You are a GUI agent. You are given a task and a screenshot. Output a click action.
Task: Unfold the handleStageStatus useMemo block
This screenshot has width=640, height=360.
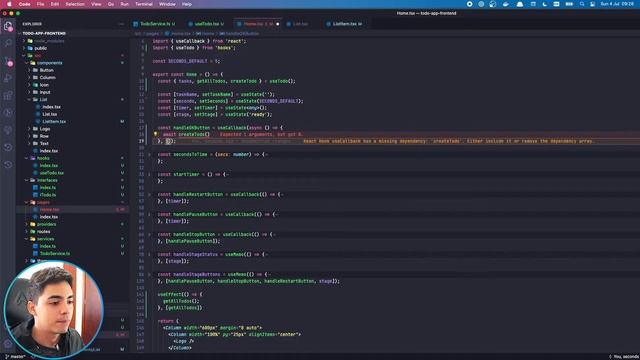(x=149, y=255)
